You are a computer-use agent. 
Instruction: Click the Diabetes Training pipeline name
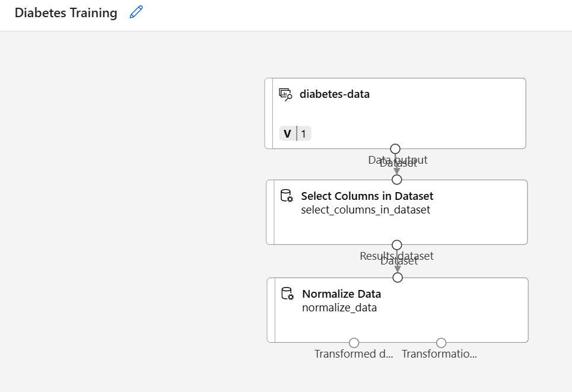click(x=66, y=13)
